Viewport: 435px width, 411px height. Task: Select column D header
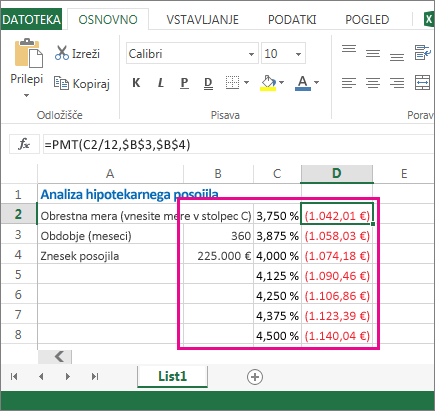click(337, 174)
